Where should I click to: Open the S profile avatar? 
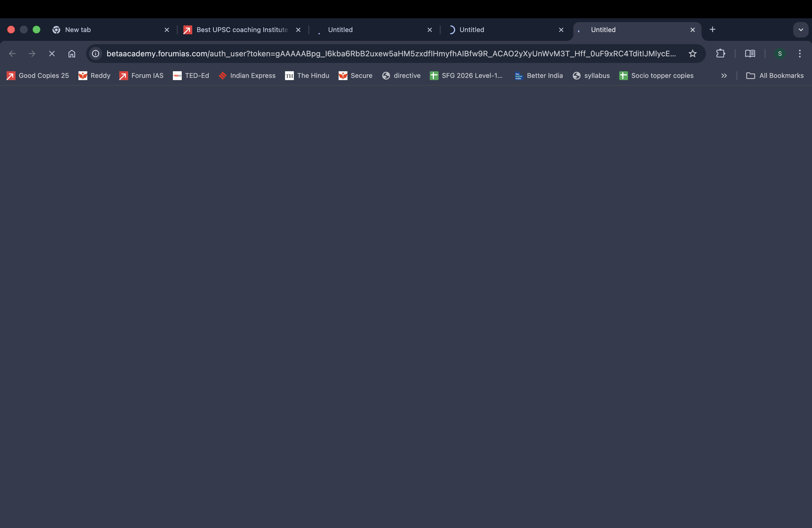tap(780, 54)
